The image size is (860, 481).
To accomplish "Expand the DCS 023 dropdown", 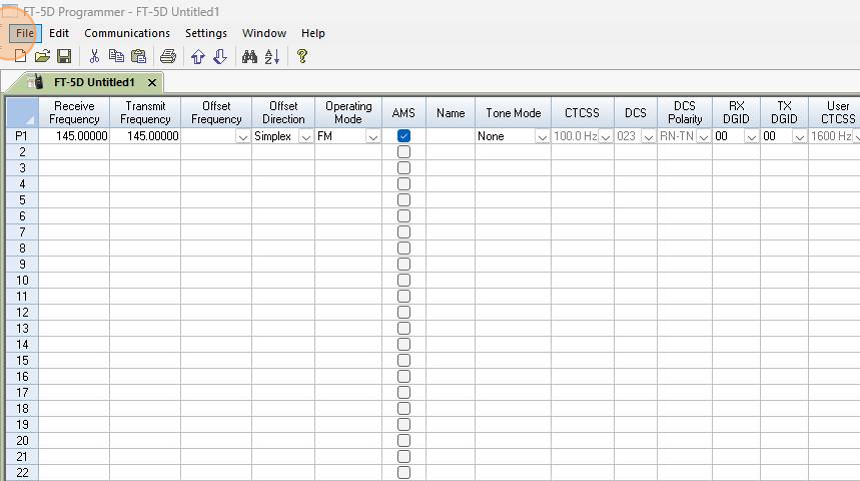I will 648,137.
